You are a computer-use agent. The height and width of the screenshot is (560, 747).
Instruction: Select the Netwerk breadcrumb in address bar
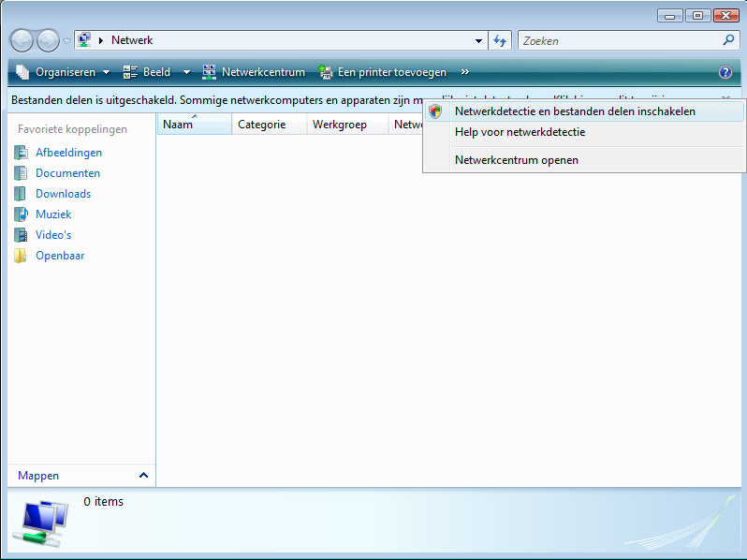tap(132, 40)
